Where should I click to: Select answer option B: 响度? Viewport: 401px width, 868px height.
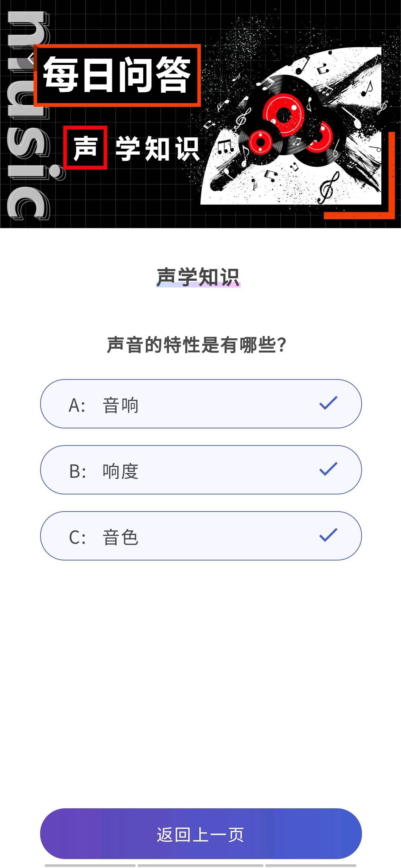(x=201, y=470)
